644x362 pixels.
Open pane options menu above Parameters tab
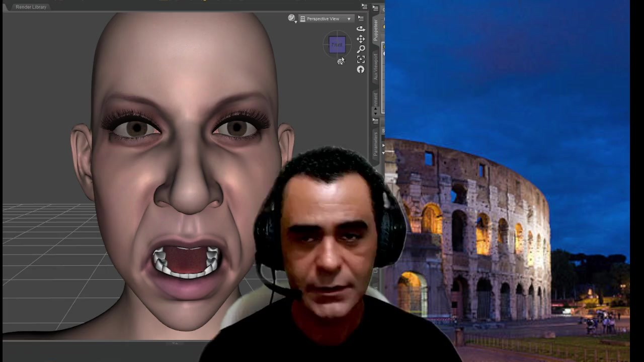click(x=375, y=121)
